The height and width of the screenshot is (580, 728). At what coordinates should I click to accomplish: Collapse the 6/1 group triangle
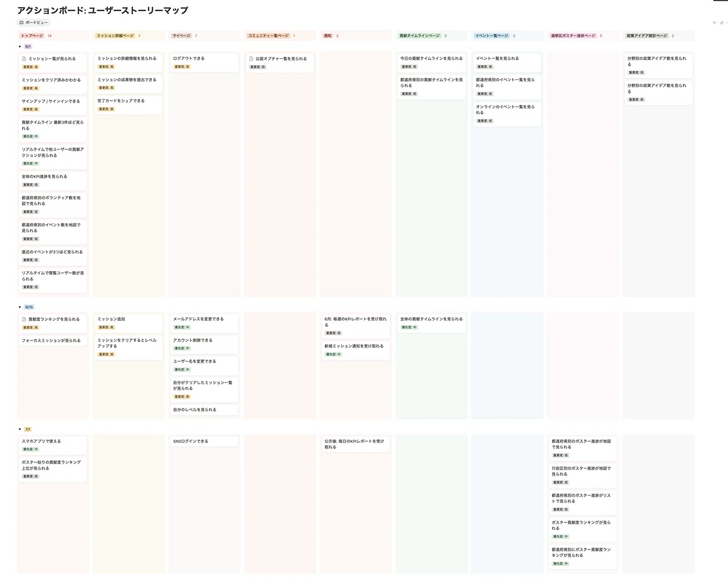[x=20, y=47]
